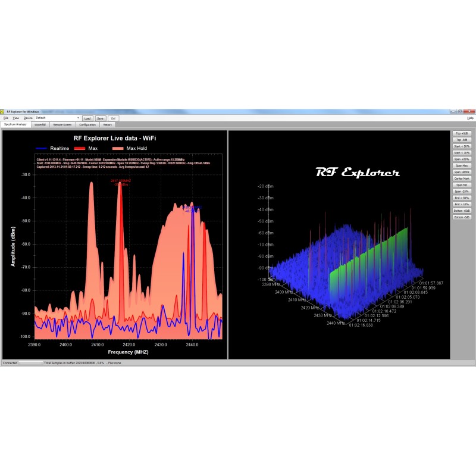Screen dimensions: 476x476
Task: Click the 'Connected' status bar text
Action: tap(10, 363)
